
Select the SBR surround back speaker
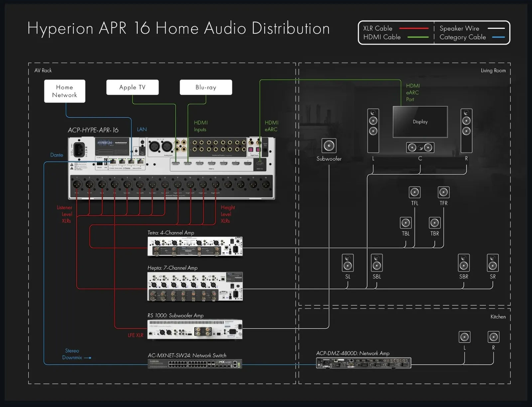(x=464, y=263)
